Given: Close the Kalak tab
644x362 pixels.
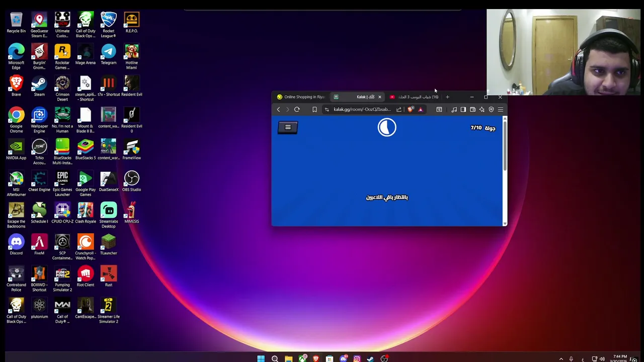Looking at the screenshot, I should click(x=380, y=97).
